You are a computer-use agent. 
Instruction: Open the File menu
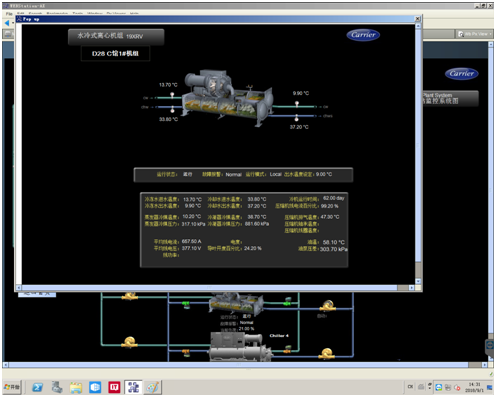[x=9, y=14]
